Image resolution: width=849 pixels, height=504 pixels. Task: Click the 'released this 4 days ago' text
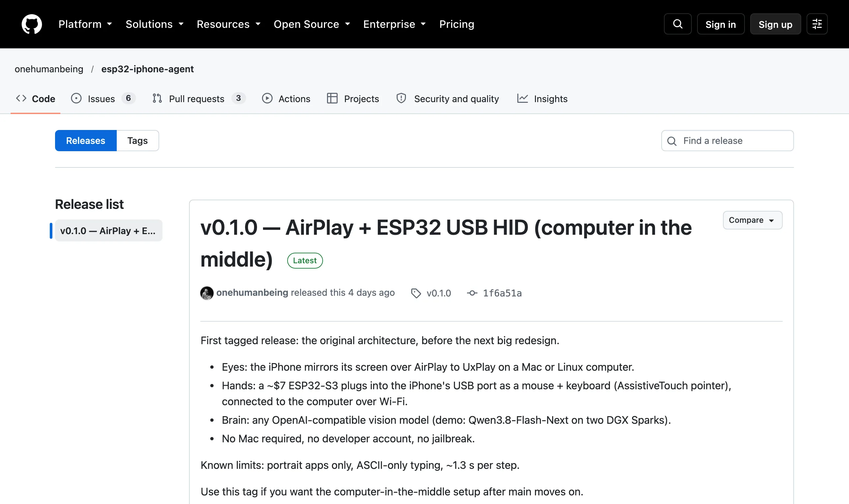coord(343,293)
